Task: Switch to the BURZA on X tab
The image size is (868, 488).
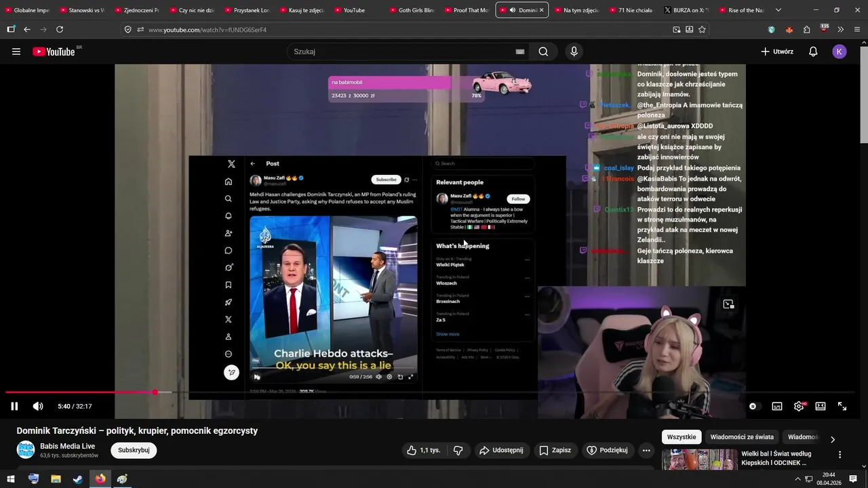Action: [x=687, y=10]
